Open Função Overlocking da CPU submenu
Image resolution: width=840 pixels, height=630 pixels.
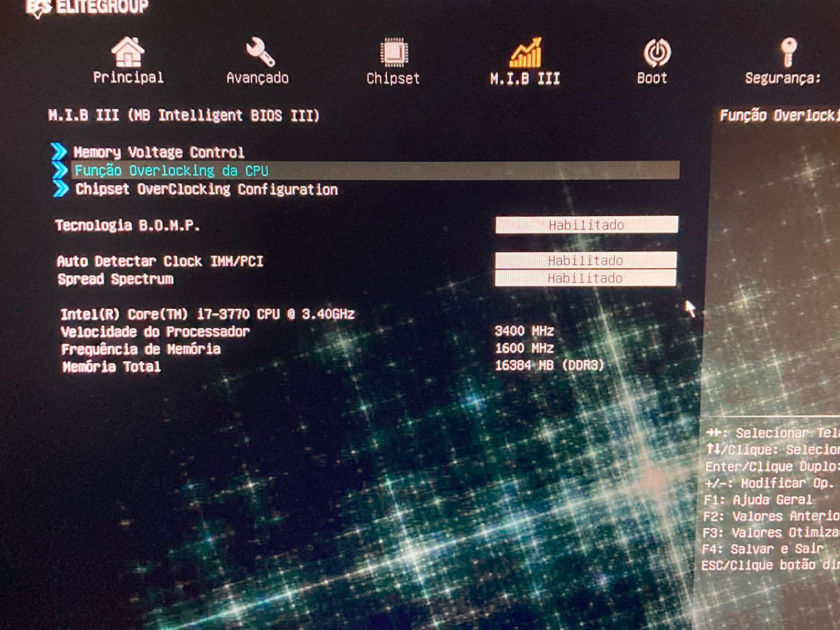coord(375,171)
